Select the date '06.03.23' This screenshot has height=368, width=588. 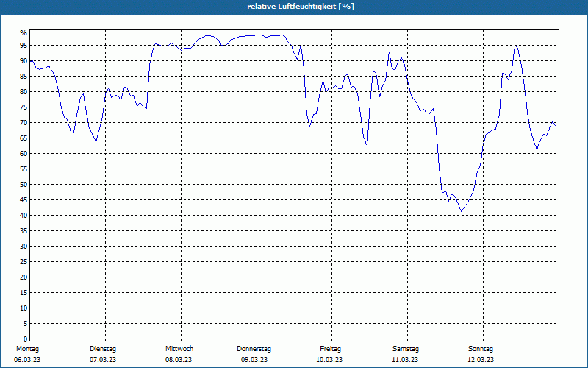point(27,360)
